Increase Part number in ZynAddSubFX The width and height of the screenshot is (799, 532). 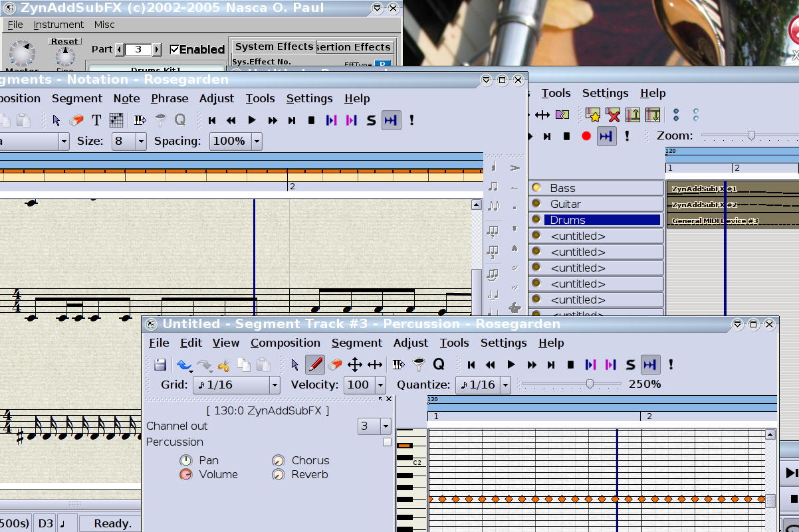(x=157, y=49)
